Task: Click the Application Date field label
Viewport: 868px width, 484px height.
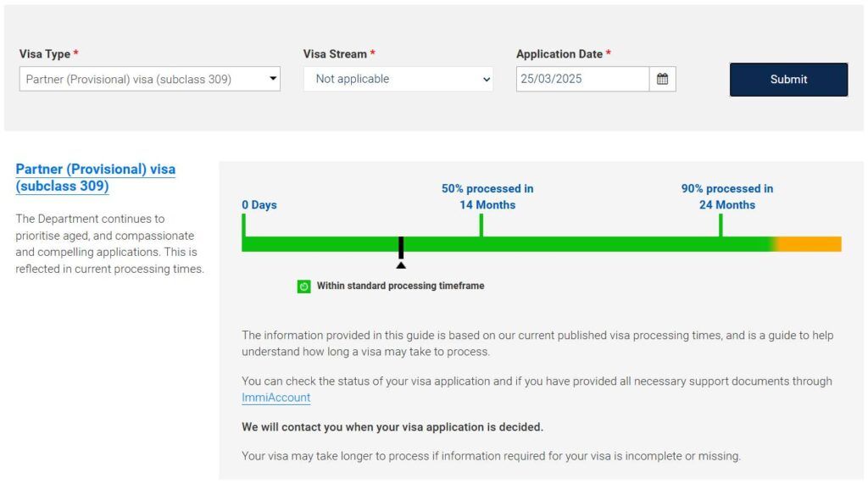Action: 559,54
